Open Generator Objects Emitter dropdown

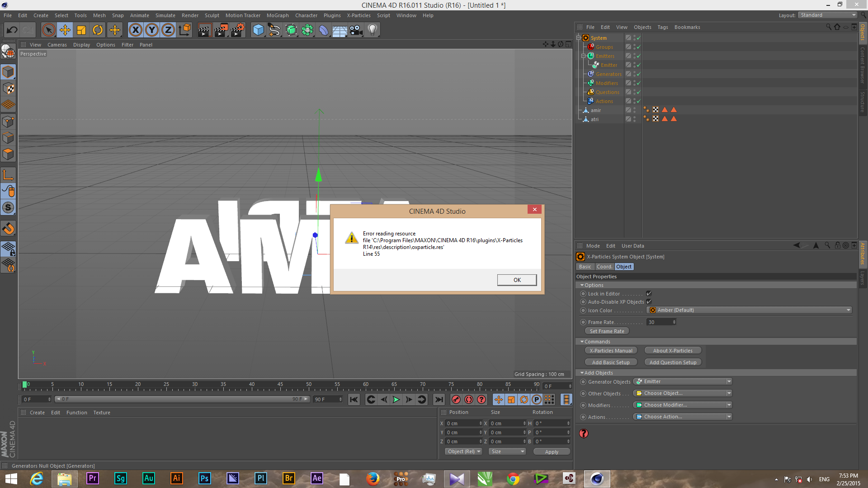click(683, 381)
